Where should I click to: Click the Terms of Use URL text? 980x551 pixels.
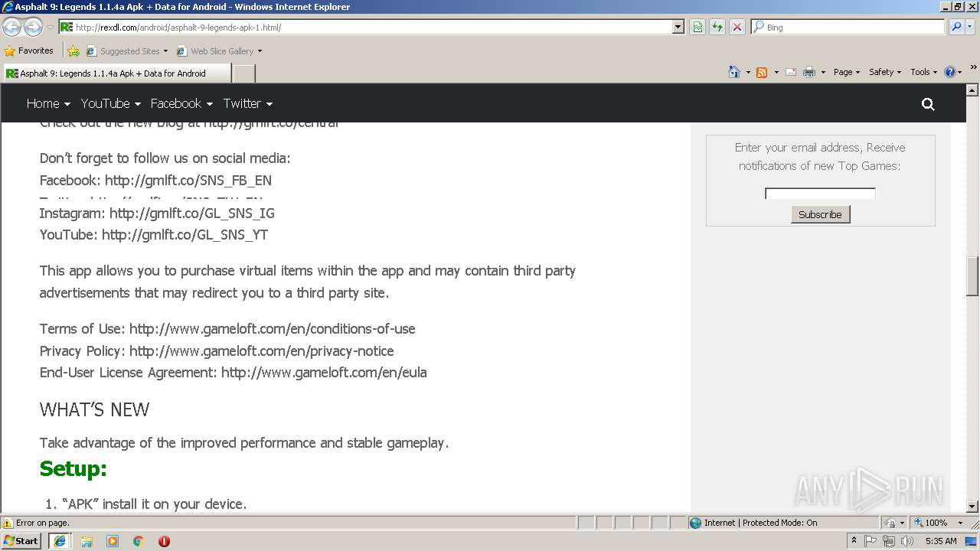(x=273, y=329)
